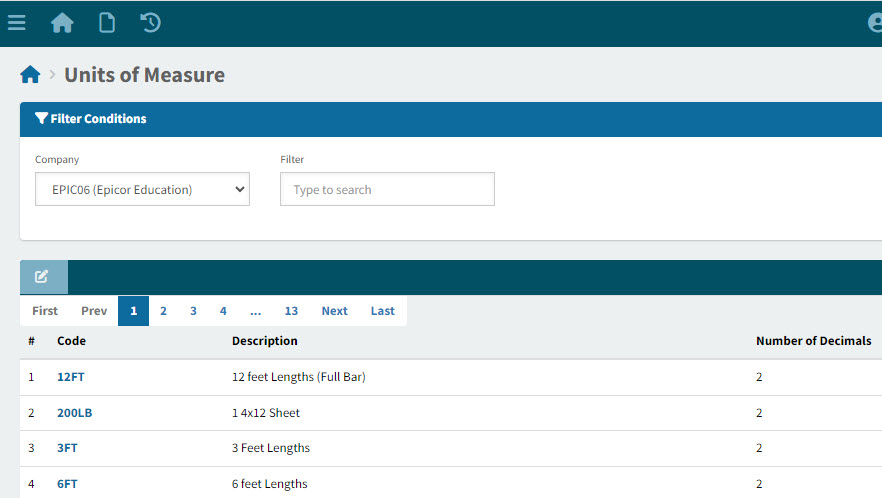Click the edit pencil icon button
The height and width of the screenshot is (498, 882).
coord(42,277)
